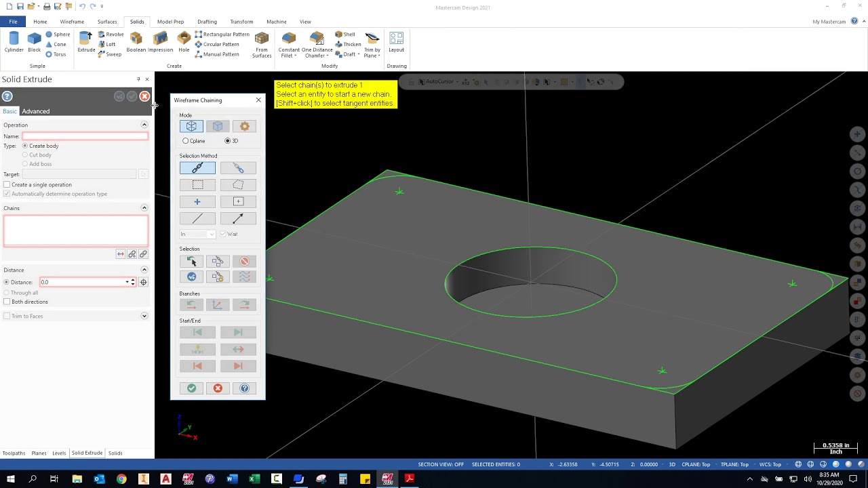Open the Model Prep ribbon tab
The height and width of the screenshot is (488, 868).
point(170,22)
